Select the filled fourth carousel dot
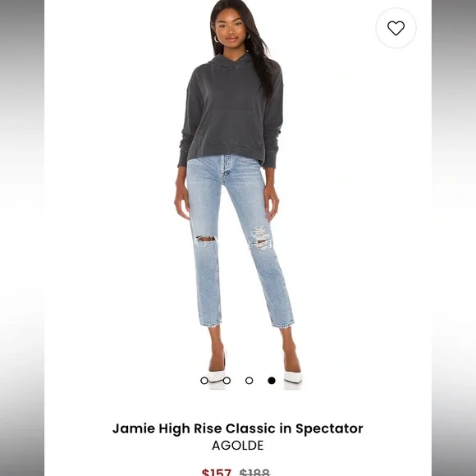The height and width of the screenshot is (476, 476). 272,380
